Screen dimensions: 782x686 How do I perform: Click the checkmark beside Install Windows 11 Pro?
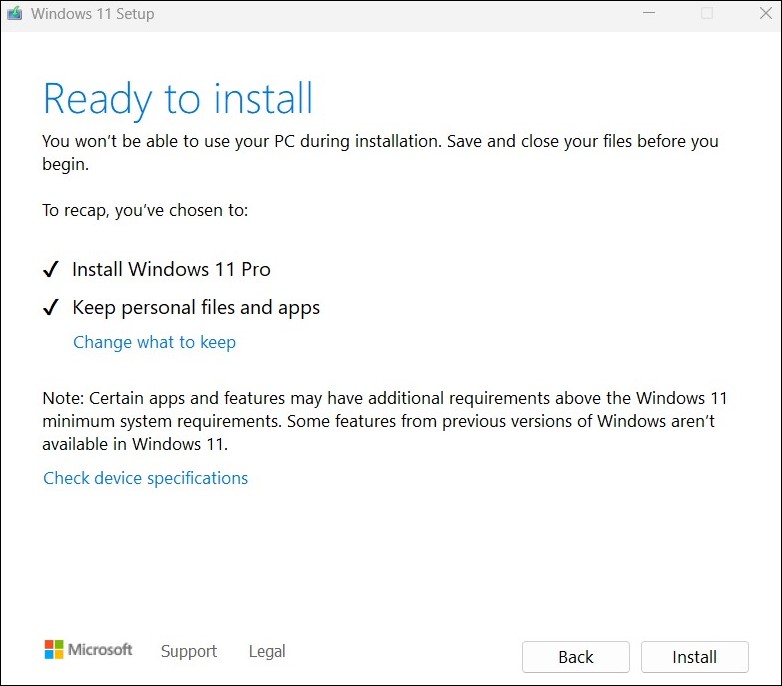[52, 270]
